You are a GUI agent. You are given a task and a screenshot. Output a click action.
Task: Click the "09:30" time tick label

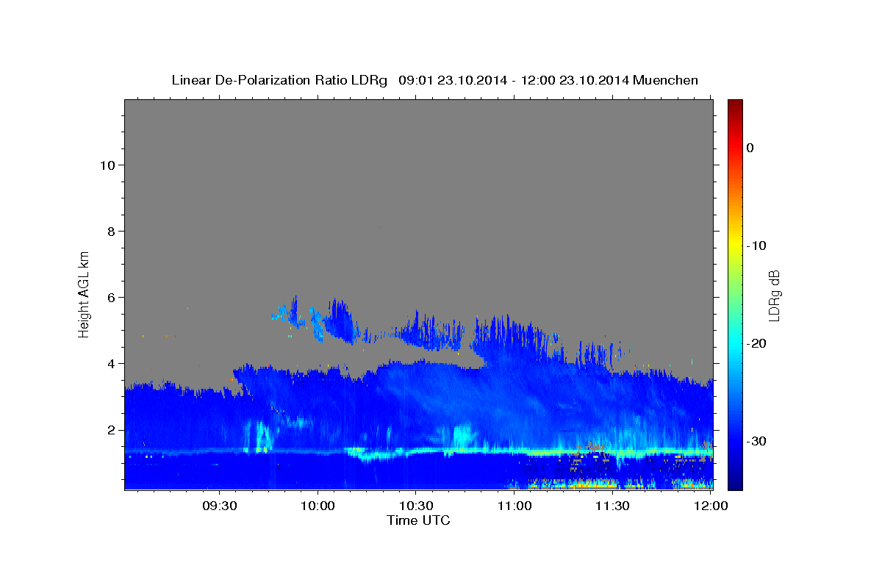219,506
